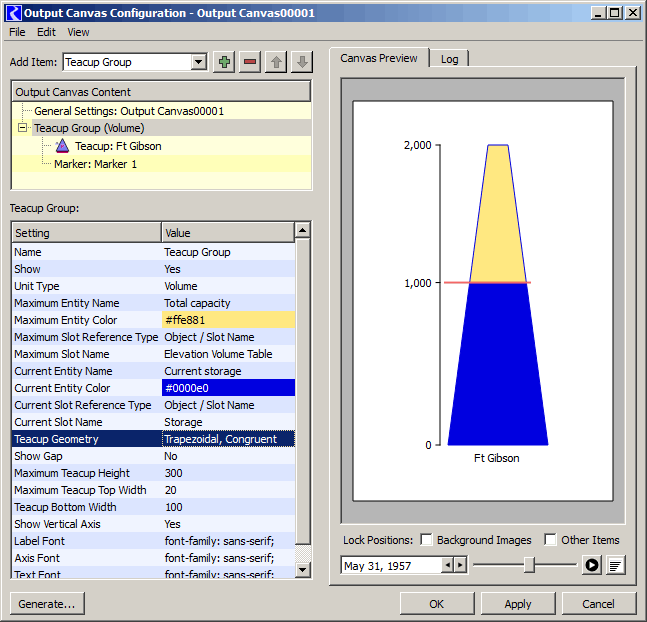The height and width of the screenshot is (622, 647).
Task: Step date forward with right arrow
Action: coord(460,565)
